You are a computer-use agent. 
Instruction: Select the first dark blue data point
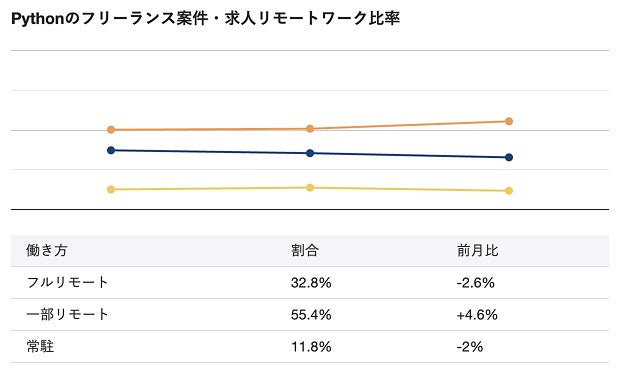(x=111, y=150)
